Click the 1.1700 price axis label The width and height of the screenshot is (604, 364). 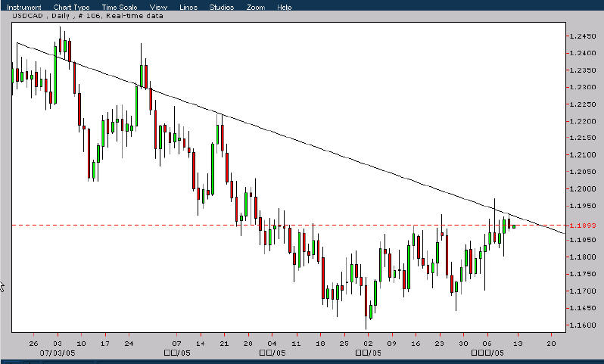click(583, 291)
